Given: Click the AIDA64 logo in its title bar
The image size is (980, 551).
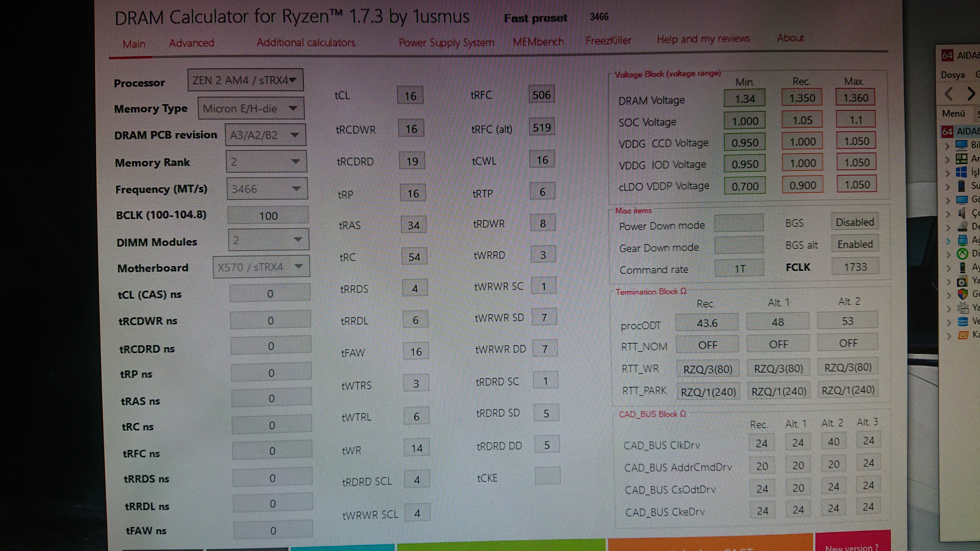Looking at the screenshot, I should click(948, 55).
